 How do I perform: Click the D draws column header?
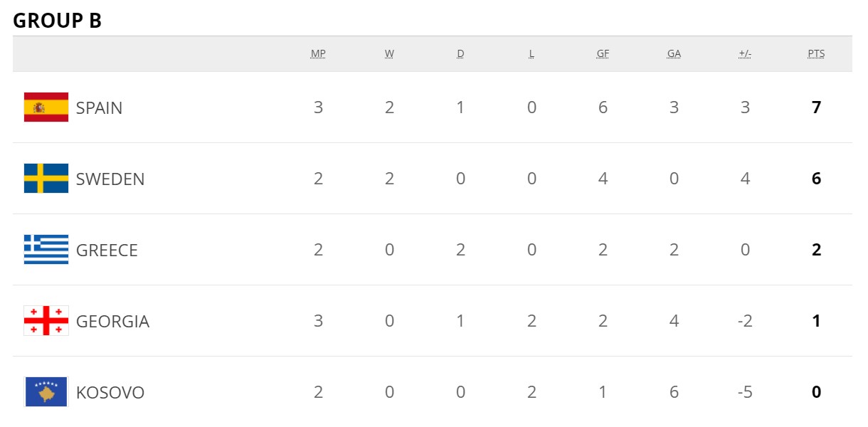[460, 54]
